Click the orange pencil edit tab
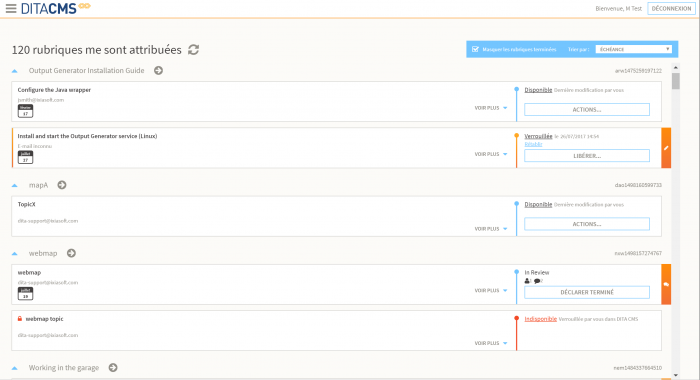 666,148
